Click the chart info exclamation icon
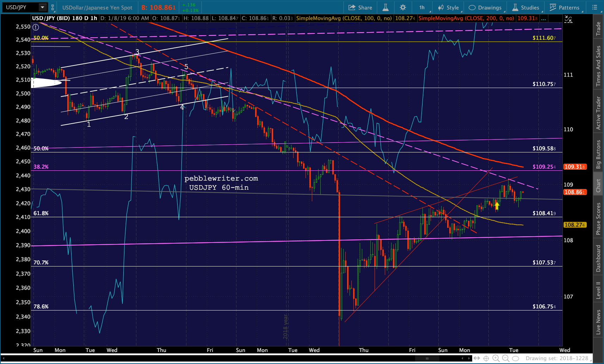 click(x=36, y=27)
